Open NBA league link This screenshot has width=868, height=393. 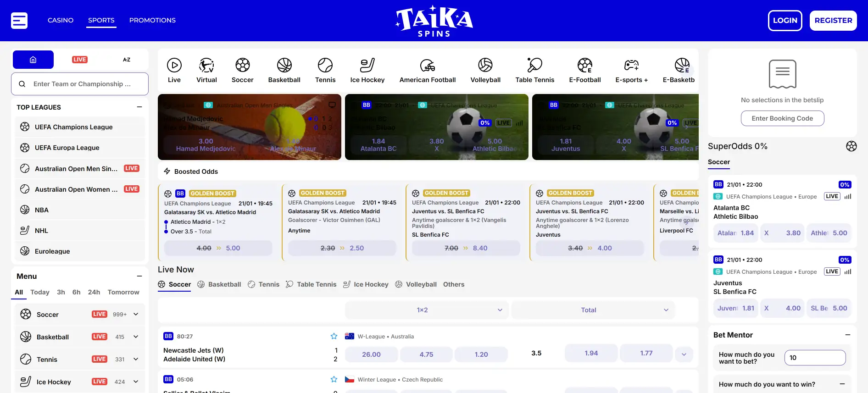point(80,210)
